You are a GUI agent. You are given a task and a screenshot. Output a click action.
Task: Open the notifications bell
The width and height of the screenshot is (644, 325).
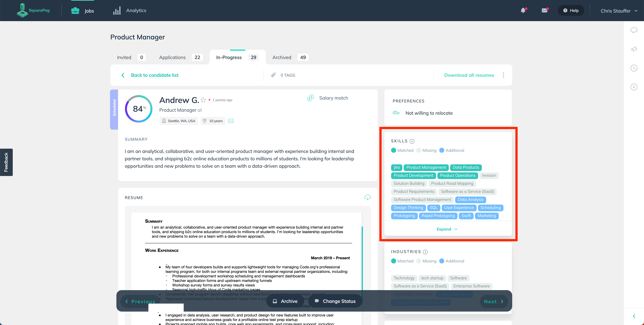523,10
